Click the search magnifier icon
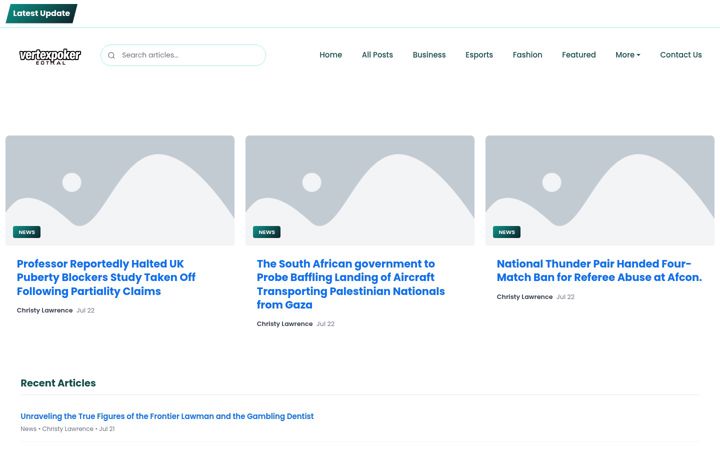 [x=111, y=55]
